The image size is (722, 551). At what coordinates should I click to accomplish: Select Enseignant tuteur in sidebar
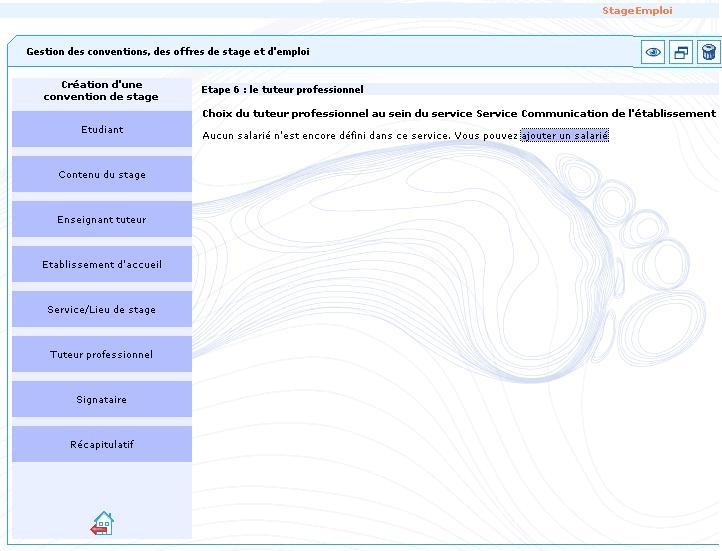point(102,219)
